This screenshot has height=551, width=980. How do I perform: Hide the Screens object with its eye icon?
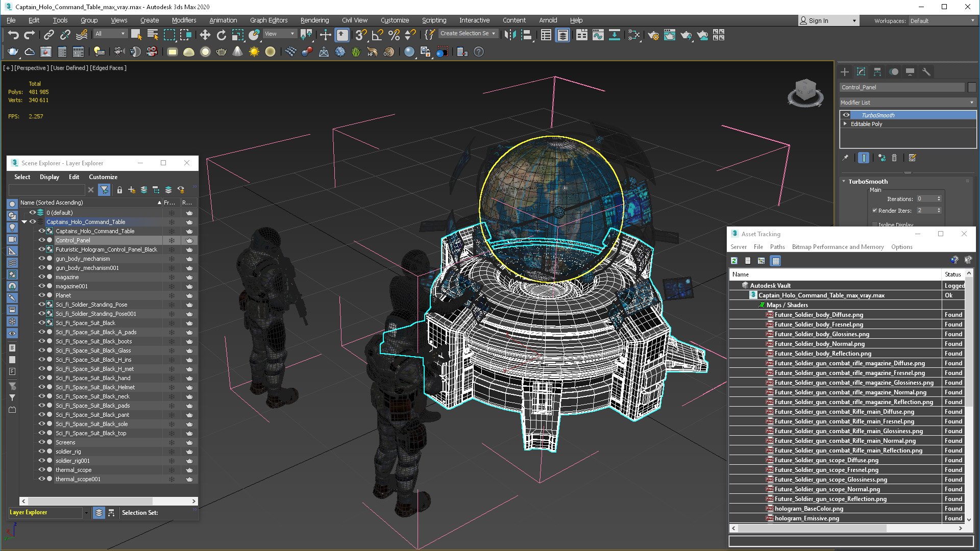42,442
